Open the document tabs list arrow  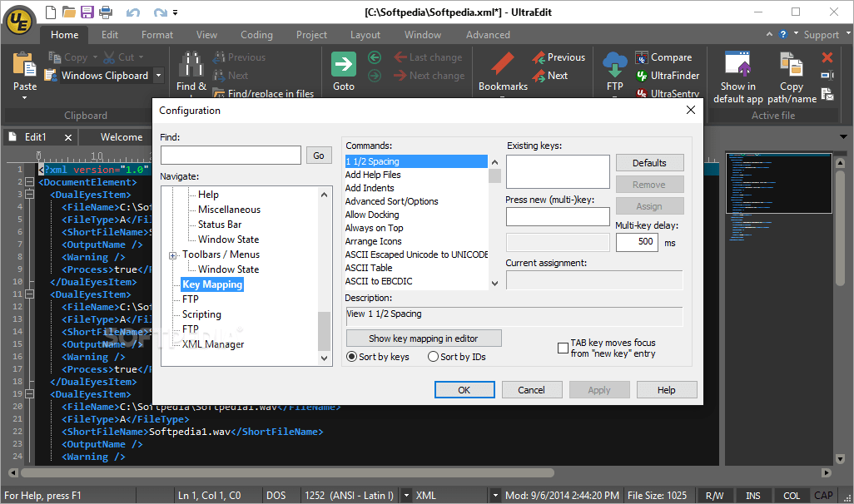pyautogui.click(x=844, y=136)
